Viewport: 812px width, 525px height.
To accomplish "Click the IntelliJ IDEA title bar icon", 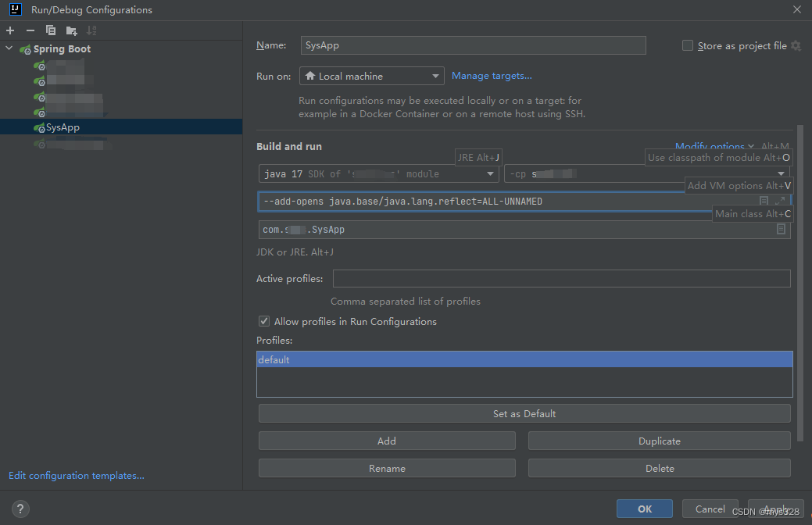I will (16, 9).
